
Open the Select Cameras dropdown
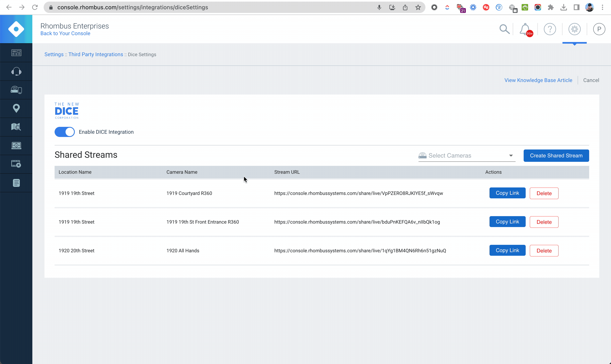click(467, 156)
